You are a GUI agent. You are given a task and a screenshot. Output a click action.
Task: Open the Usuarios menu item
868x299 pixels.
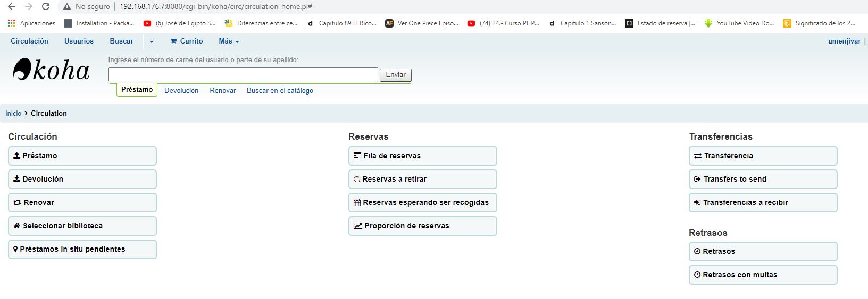pyautogui.click(x=79, y=41)
